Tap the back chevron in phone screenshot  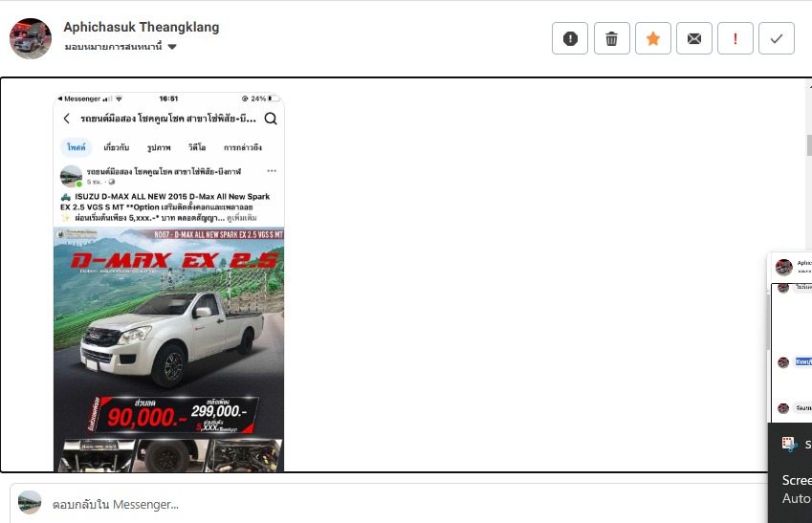coord(66,119)
